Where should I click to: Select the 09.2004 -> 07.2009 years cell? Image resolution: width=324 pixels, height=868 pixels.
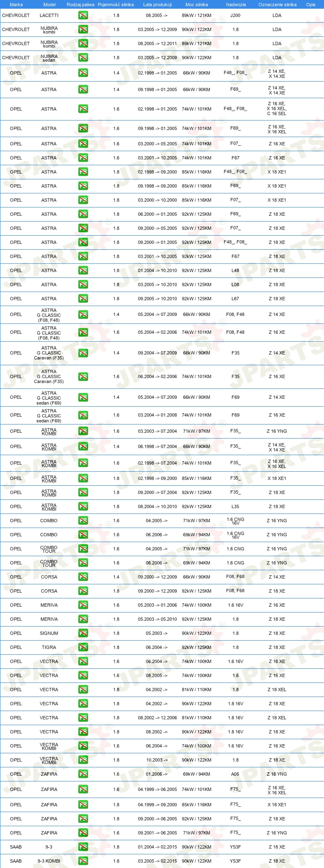[x=157, y=353]
